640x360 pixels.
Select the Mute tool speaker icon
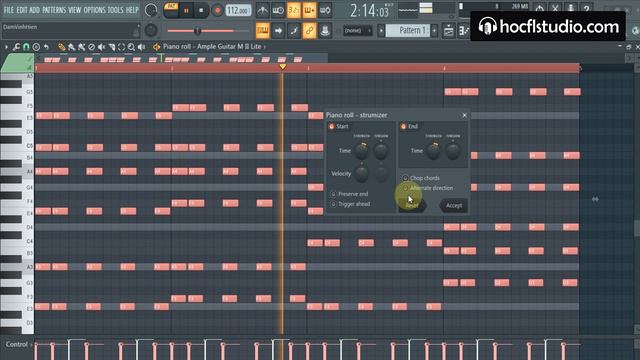click(x=101, y=47)
